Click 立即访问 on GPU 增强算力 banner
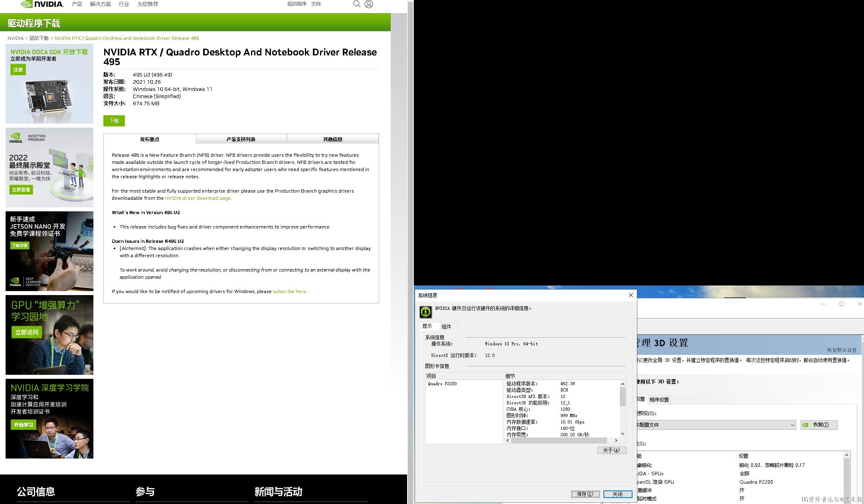The width and height of the screenshot is (864, 504). point(27,333)
